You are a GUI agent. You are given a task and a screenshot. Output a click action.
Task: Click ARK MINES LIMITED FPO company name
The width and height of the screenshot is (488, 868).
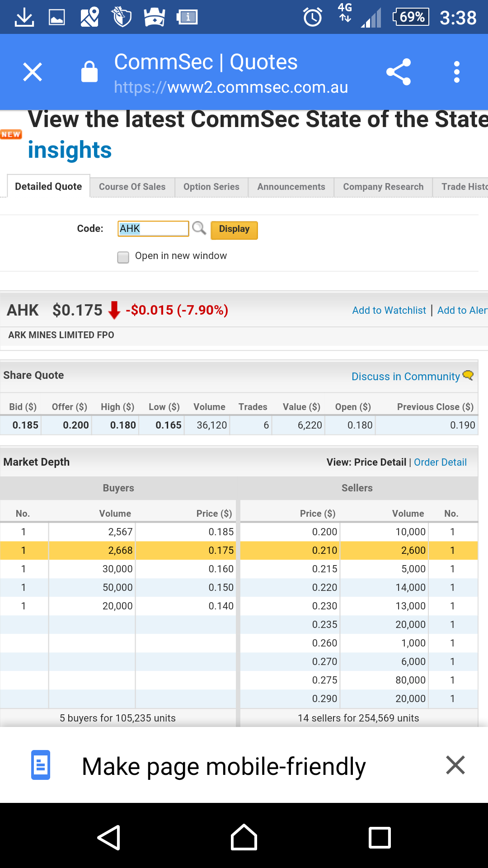pyautogui.click(x=61, y=335)
